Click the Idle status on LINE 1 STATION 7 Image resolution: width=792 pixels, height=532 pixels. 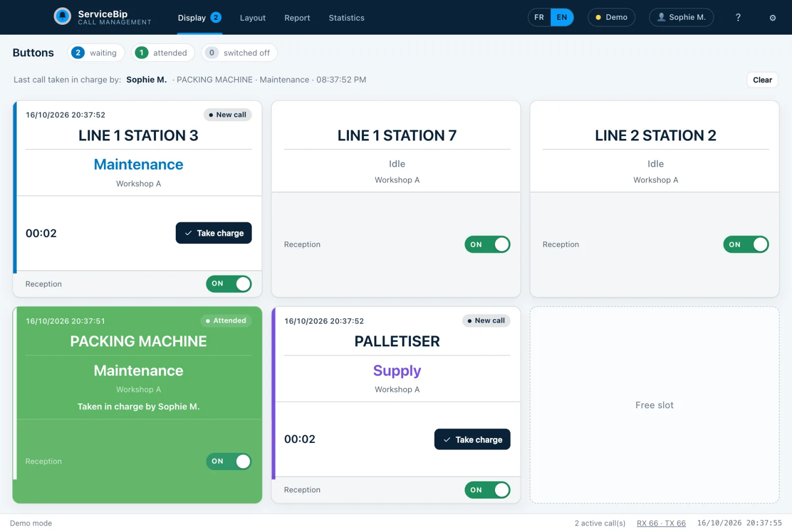397,164
